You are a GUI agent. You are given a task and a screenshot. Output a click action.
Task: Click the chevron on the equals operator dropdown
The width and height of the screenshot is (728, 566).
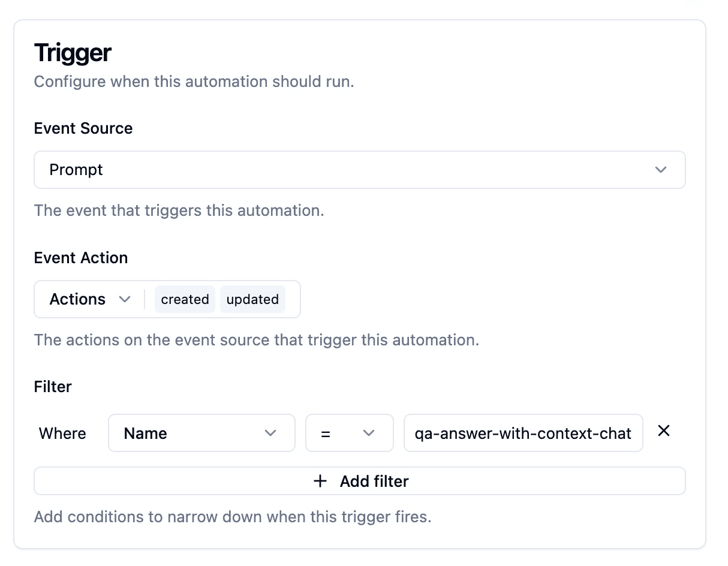pyautogui.click(x=370, y=433)
